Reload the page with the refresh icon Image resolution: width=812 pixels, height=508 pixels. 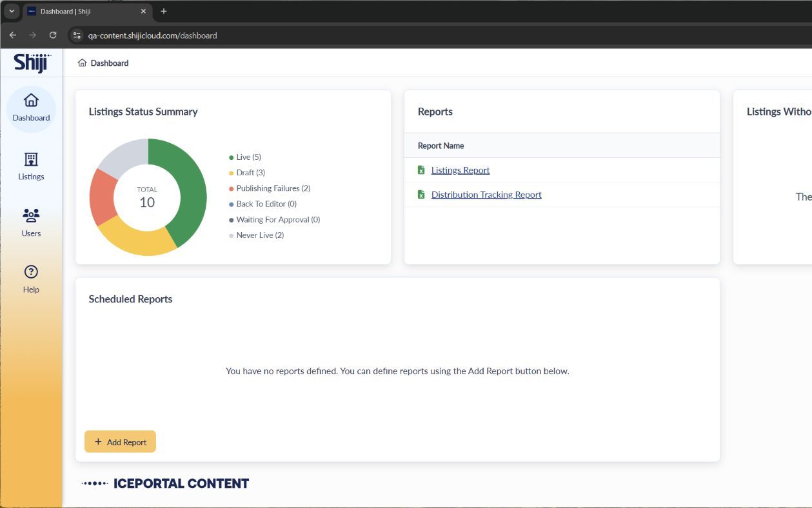click(x=53, y=35)
